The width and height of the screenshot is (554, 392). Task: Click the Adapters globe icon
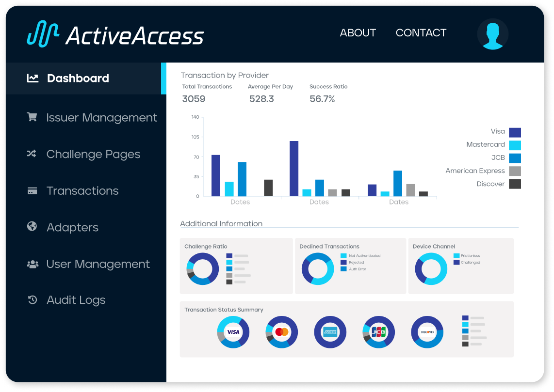click(x=32, y=227)
